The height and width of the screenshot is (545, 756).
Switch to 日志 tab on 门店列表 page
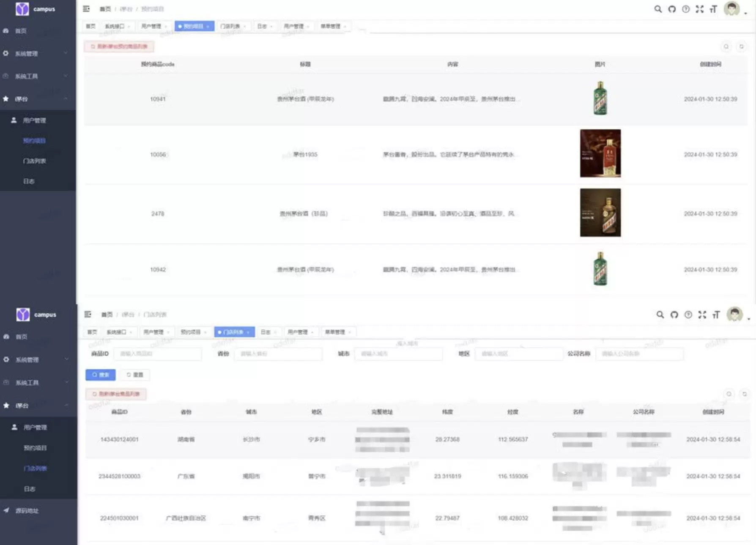(268, 332)
